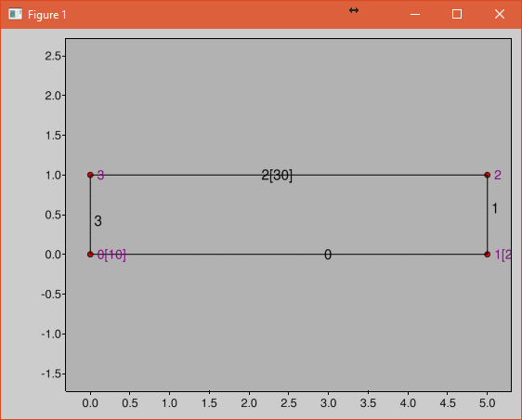Maximize the Figure 1 window
The image size is (522, 420).
(457, 14)
